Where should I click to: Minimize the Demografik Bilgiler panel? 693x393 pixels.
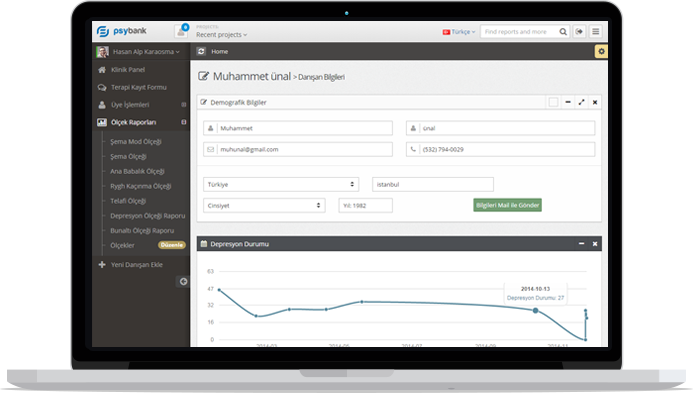(x=568, y=102)
